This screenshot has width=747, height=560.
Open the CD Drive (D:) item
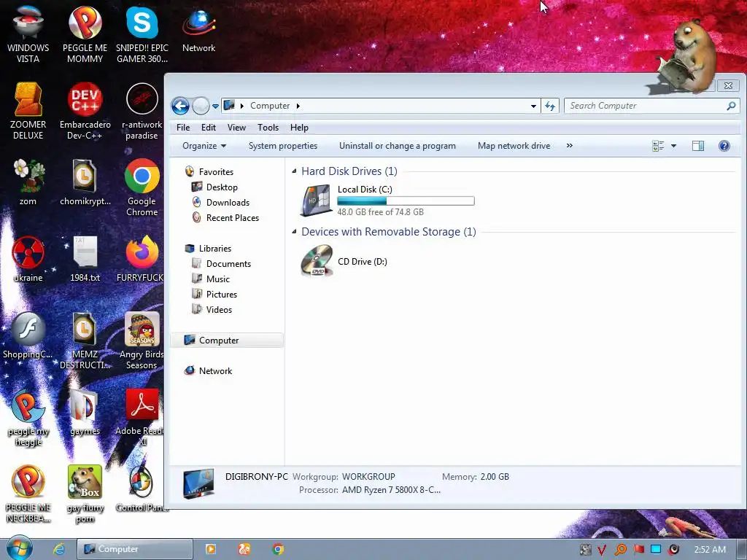tap(344, 261)
